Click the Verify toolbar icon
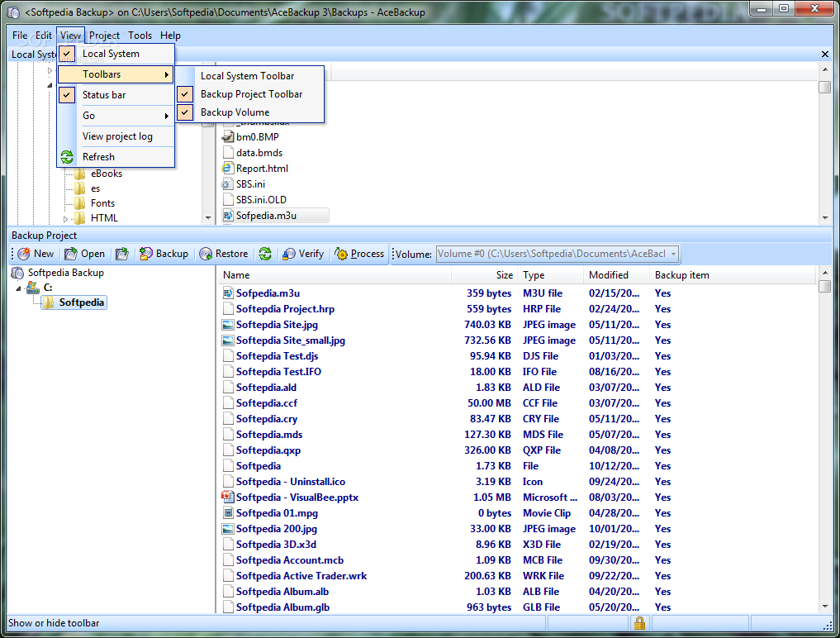The height and width of the screenshot is (638, 840). click(289, 255)
